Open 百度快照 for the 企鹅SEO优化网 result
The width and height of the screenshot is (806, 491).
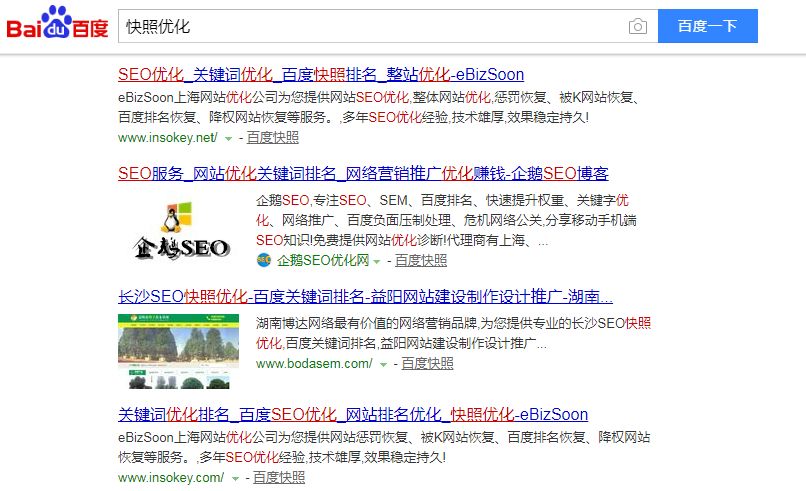point(420,261)
